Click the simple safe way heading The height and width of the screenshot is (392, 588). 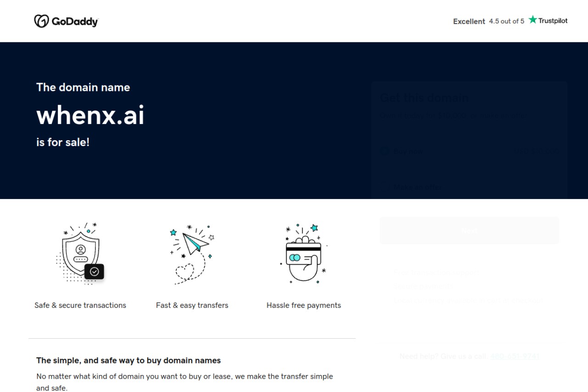(x=129, y=360)
